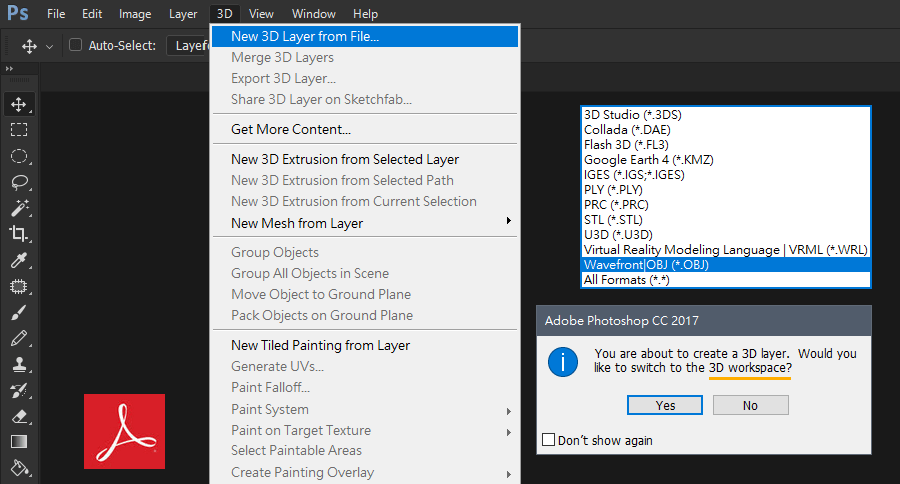
Task: Expand Create Painting Overlay submenu
Action: 509,474
